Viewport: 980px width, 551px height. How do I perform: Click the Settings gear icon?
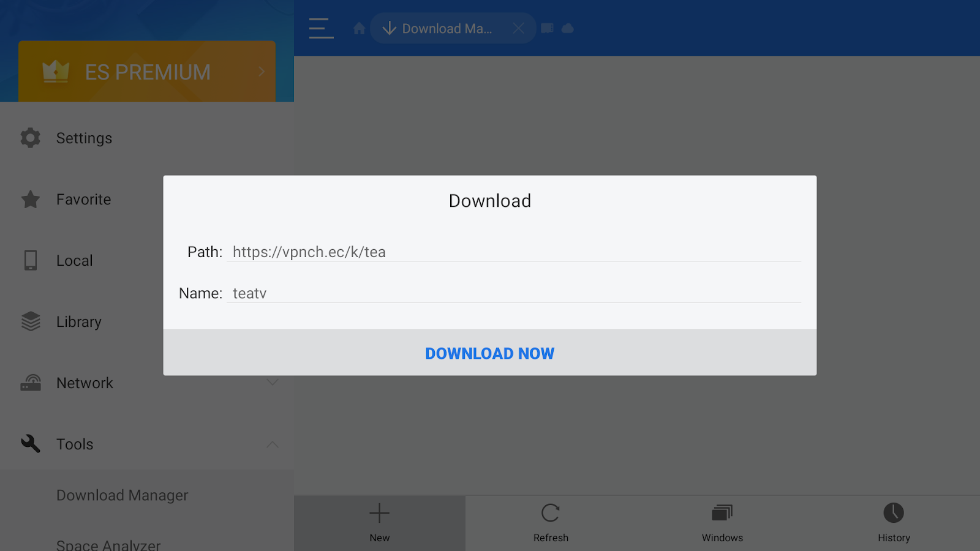[x=31, y=138]
